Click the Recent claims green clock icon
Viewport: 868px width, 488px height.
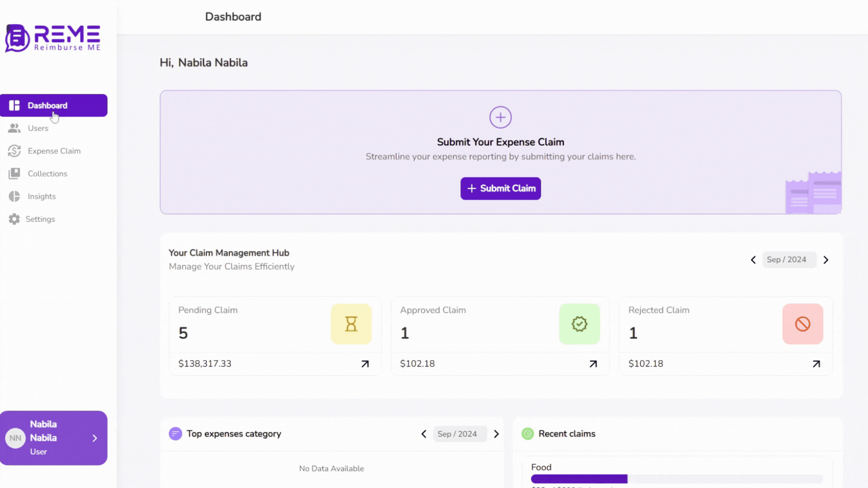(x=528, y=434)
